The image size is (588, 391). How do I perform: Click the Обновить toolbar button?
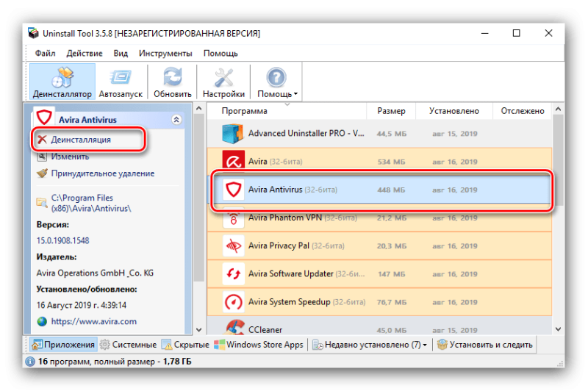pos(173,82)
